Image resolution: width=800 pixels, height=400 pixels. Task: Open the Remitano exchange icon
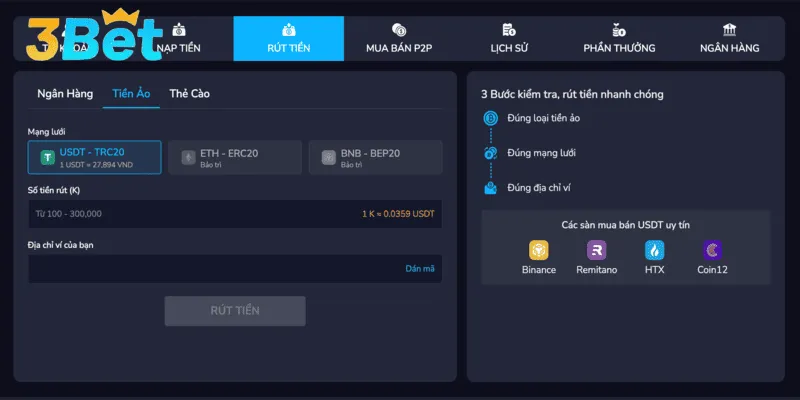[596, 250]
